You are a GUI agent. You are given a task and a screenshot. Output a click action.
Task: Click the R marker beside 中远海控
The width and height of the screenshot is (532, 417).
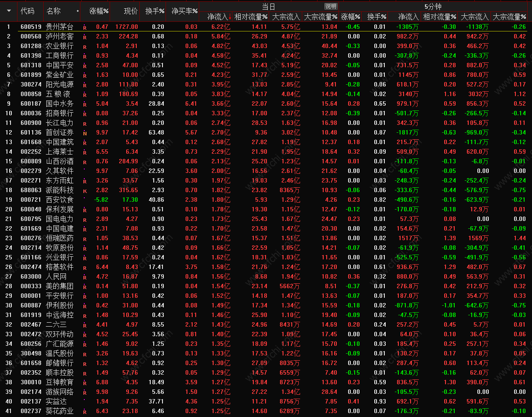pos(85,315)
